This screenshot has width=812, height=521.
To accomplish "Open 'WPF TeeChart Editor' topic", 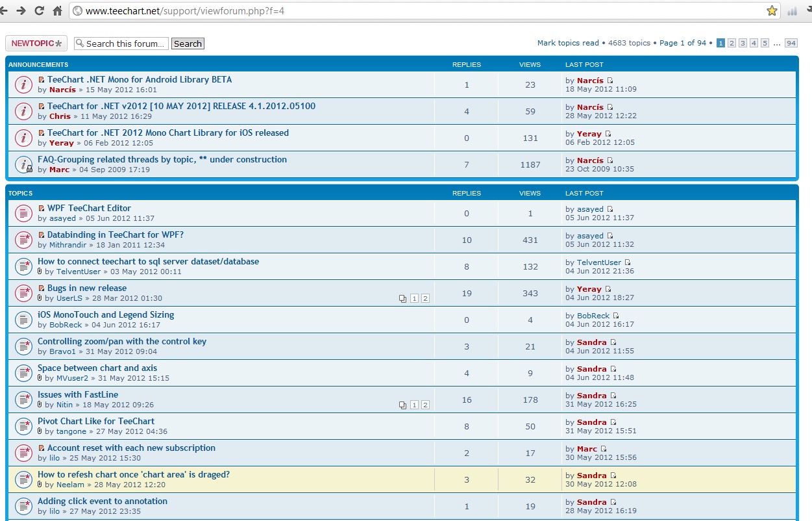I will 89,208.
